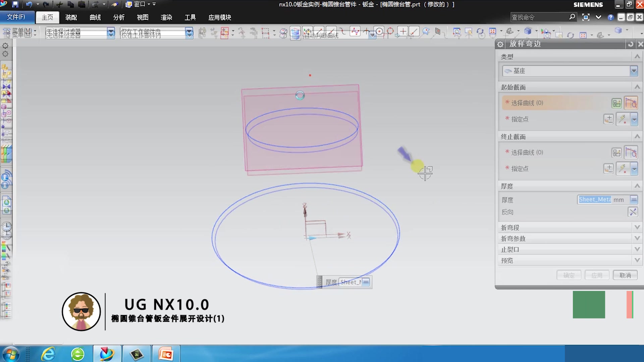
Task: Switch to the 视图 ribbon tab
Action: (x=143, y=17)
